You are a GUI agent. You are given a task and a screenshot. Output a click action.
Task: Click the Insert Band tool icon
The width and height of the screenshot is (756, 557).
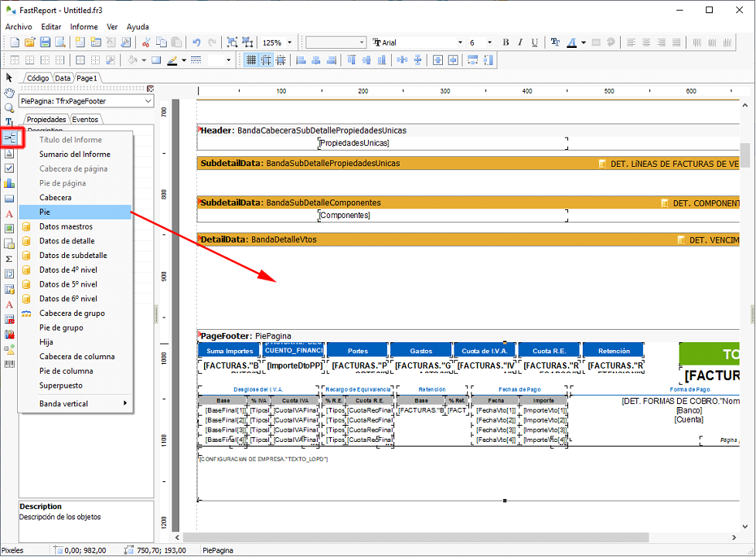coord(10,138)
